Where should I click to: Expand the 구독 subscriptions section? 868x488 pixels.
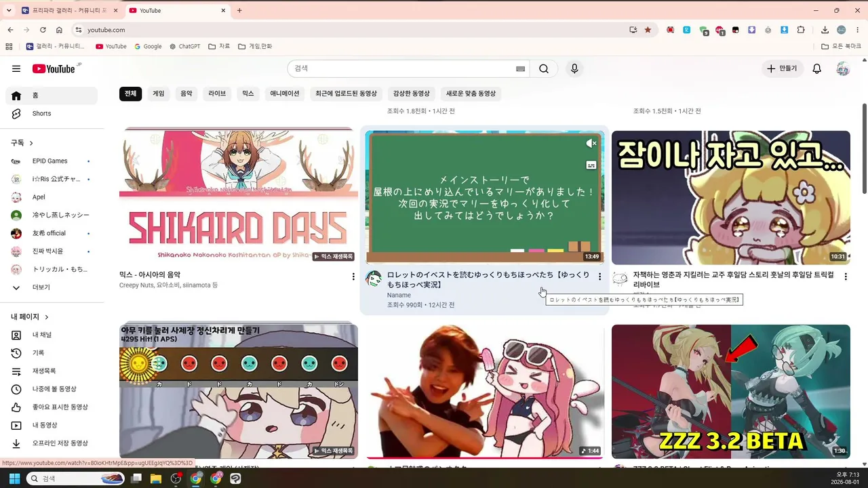22,143
